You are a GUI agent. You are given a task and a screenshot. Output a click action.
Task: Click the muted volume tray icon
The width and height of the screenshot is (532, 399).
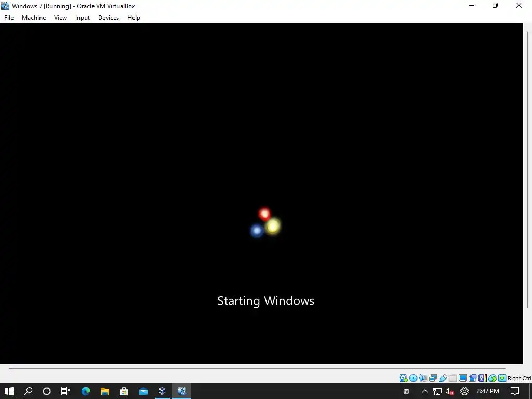[450, 391]
